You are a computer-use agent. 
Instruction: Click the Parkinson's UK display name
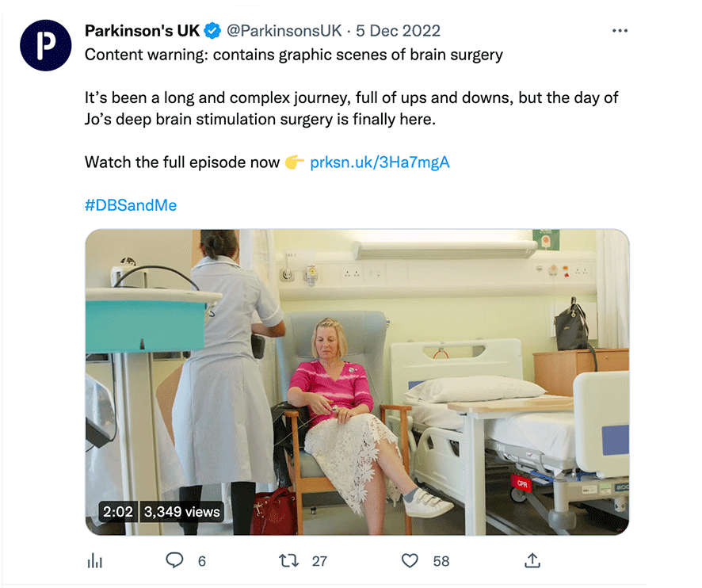[142, 31]
